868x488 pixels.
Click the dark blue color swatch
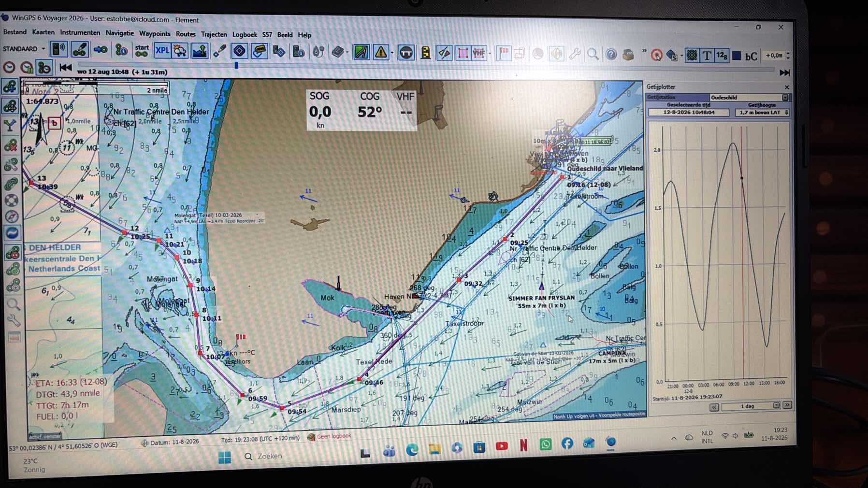[x=737, y=56]
